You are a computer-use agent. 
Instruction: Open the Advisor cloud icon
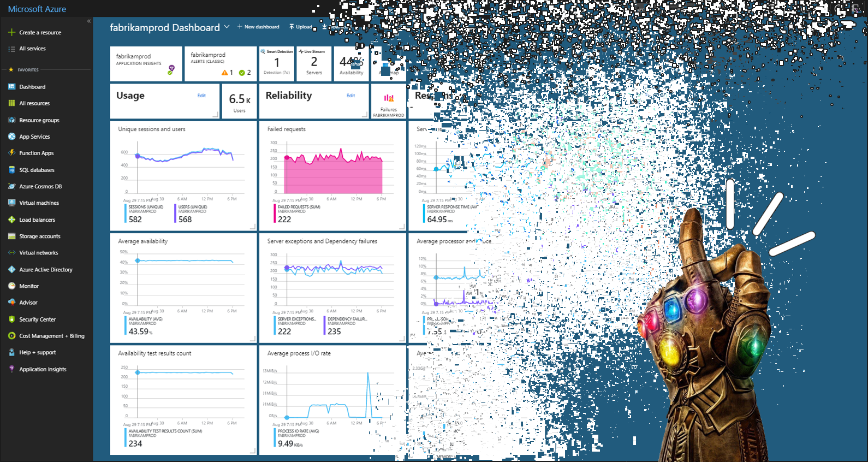pos(11,302)
